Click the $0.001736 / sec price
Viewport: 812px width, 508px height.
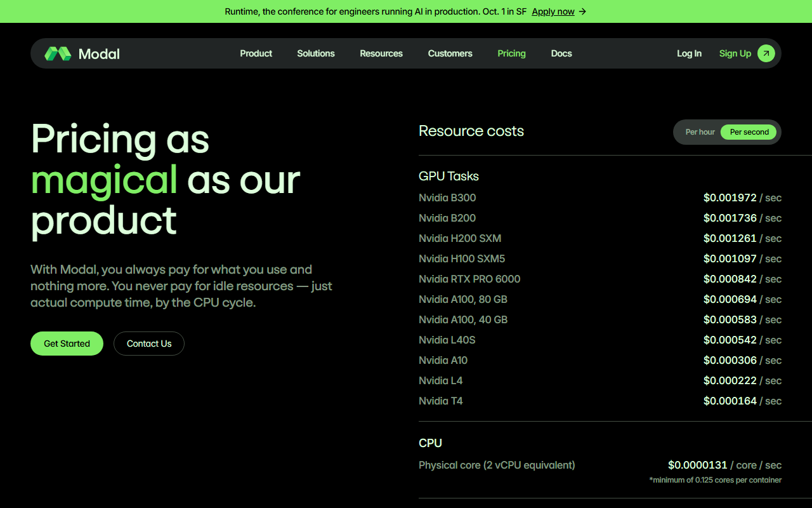click(742, 218)
